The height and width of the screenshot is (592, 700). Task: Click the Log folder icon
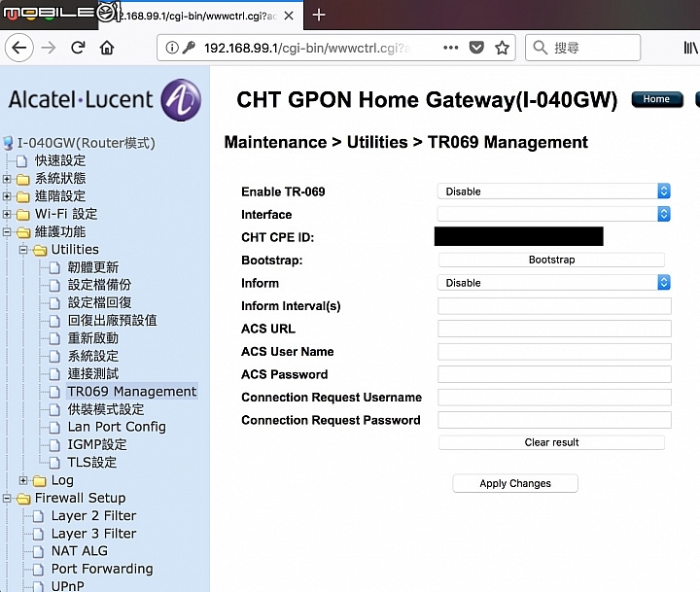[x=40, y=481]
